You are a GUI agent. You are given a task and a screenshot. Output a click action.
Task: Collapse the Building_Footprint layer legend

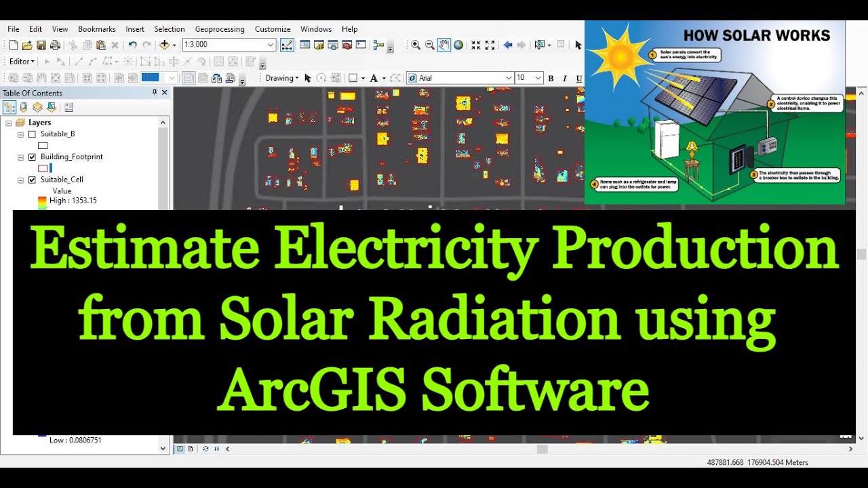(21, 157)
